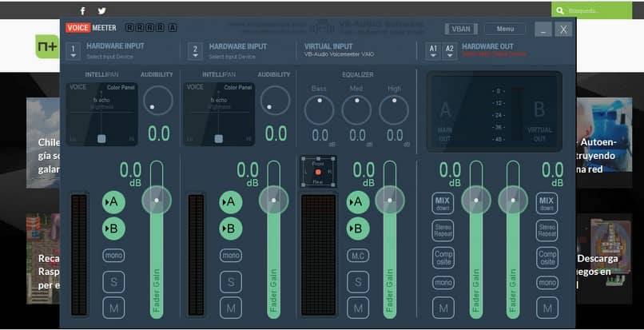Viewport: 644px width, 330px height.
Task: Select Stereo Repeat on bus B
Action: click(547, 231)
